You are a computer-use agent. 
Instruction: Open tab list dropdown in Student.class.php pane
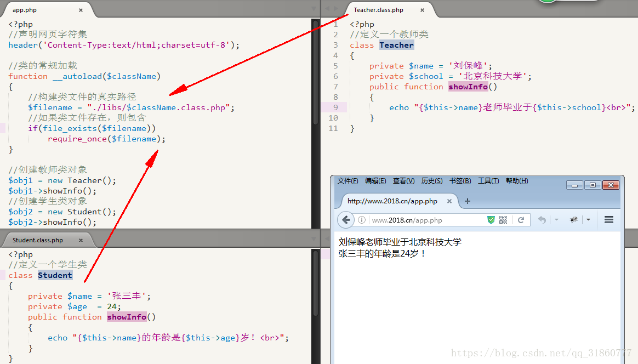314,238
